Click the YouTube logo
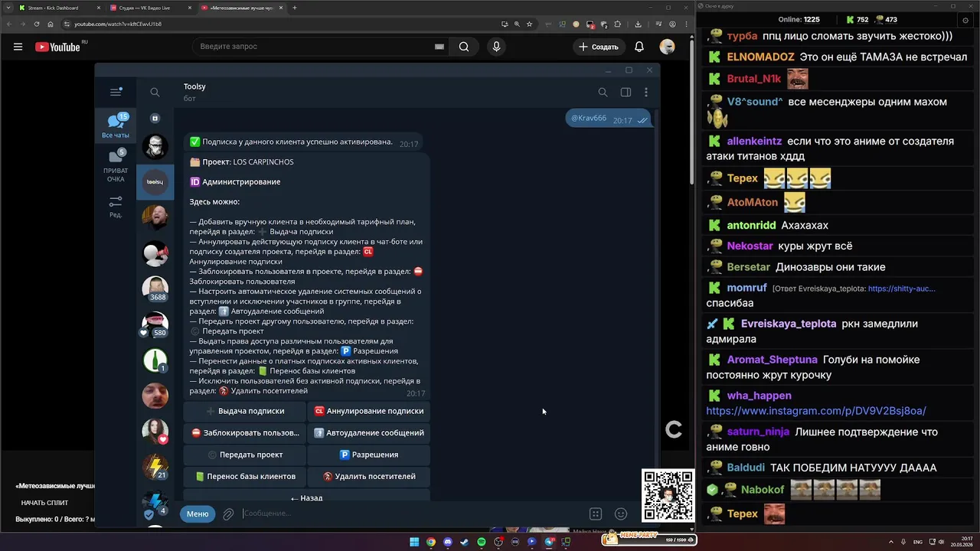 (x=57, y=47)
